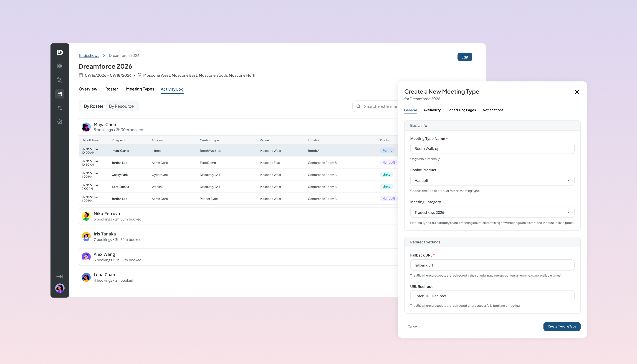
Task: Click Lena Chan's avatar
Action: coord(86,277)
